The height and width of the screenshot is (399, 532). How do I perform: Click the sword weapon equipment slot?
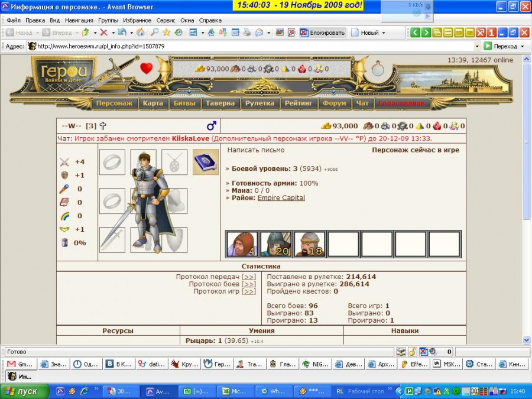coord(112,240)
